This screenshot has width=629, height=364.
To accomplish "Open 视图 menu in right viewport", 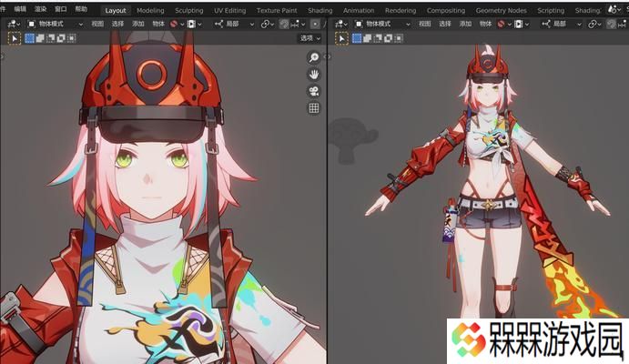I will pyautogui.click(x=425, y=24).
